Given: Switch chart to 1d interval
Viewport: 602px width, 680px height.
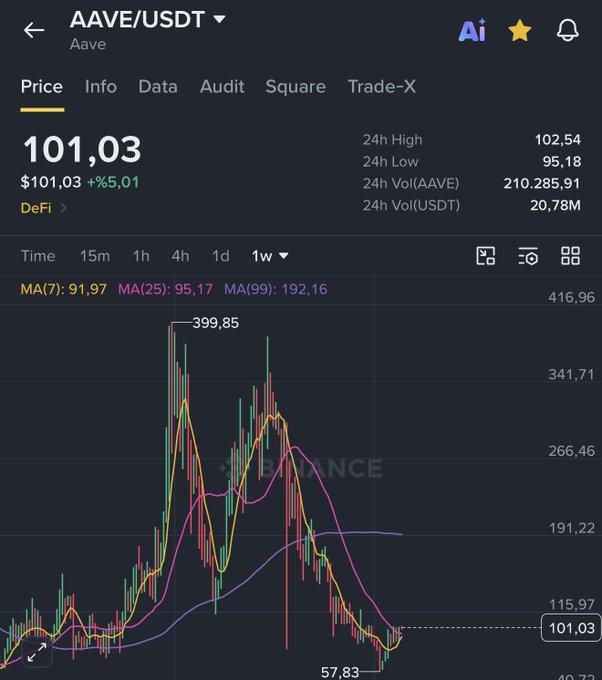Looking at the screenshot, I should 221,256.
